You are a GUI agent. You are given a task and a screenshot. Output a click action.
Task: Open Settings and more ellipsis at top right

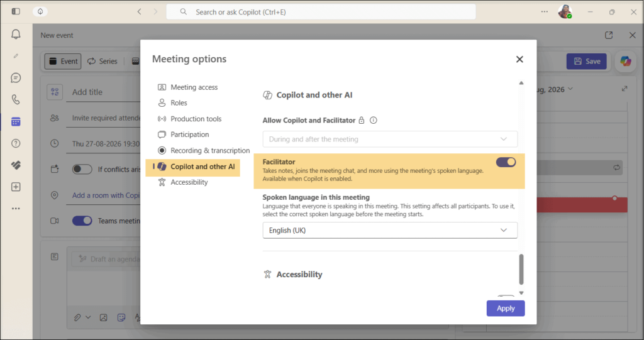coord(544,11)
